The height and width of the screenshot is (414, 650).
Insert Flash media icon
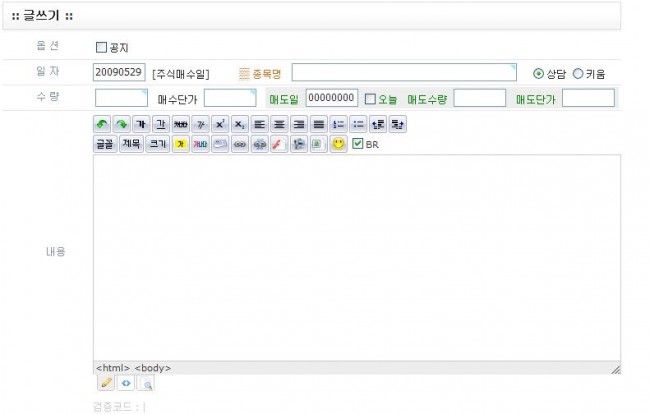pyautogui.click(x=279, y=144)
